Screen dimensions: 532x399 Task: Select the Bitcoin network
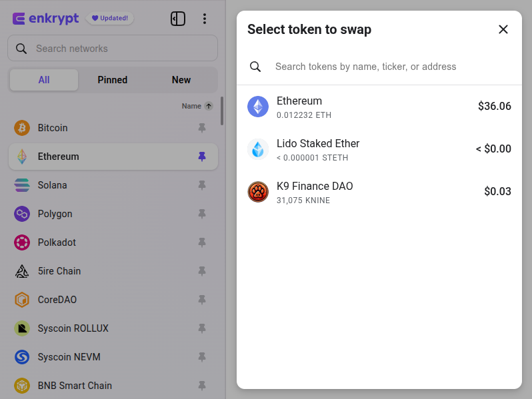[x=113, y=128]
